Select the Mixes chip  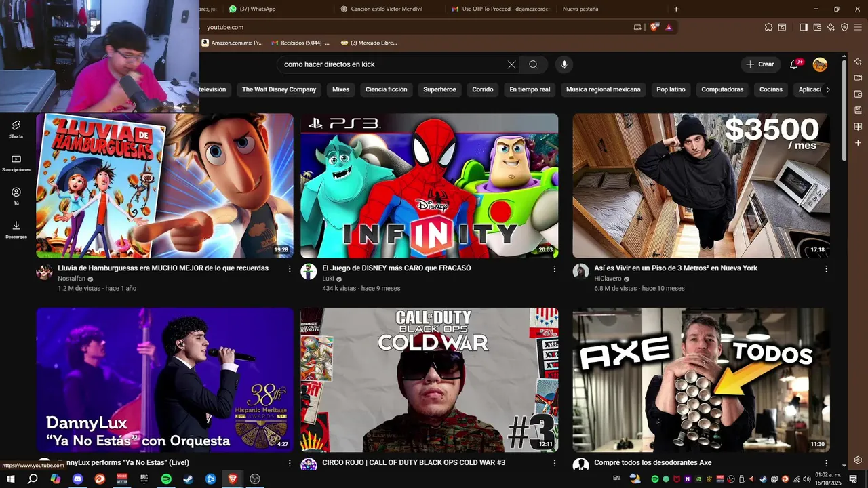[340, 89]
